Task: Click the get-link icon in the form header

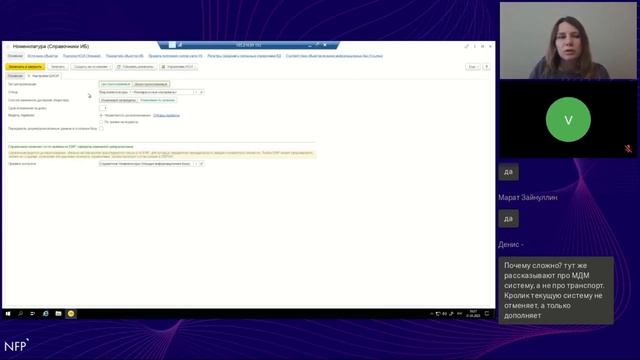Action: [467, 46]
